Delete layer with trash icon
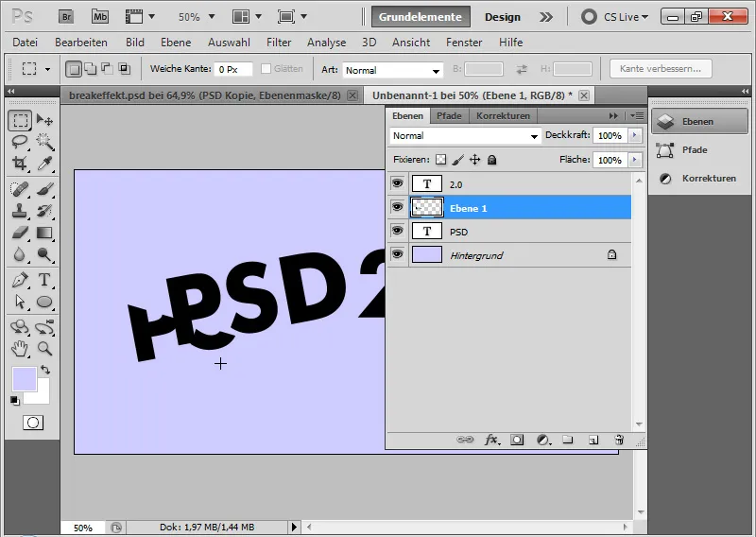The image size is (756, 537). pyautogui.click(x=619, y=440)
